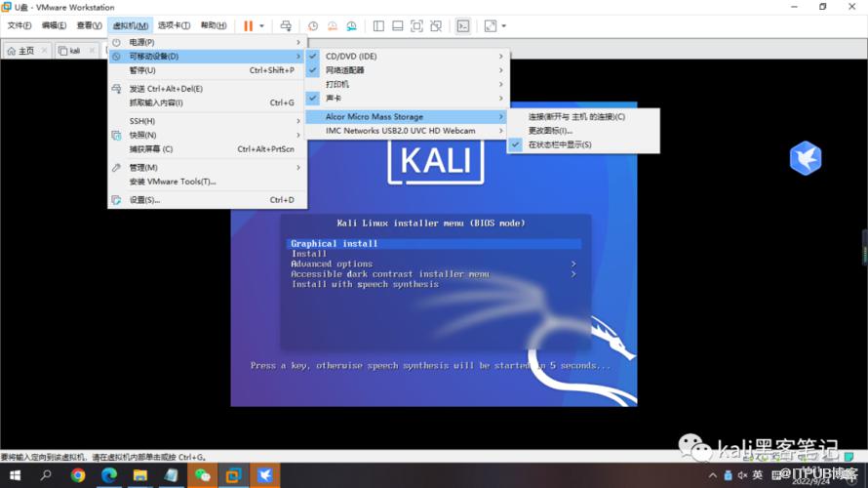Click the Unity mode toolbar icon
The width and height of the screenshot is (868, 488).
coord(436,26)
